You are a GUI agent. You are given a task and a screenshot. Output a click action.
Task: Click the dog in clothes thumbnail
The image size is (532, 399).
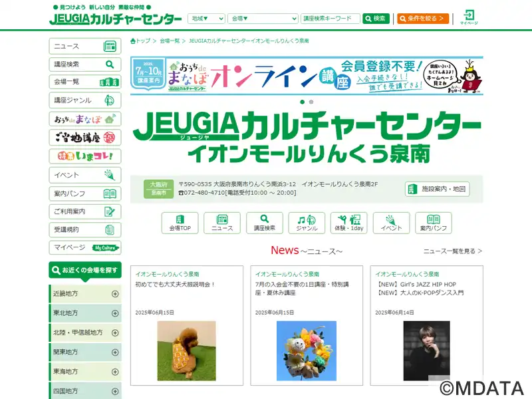point(187,351)
